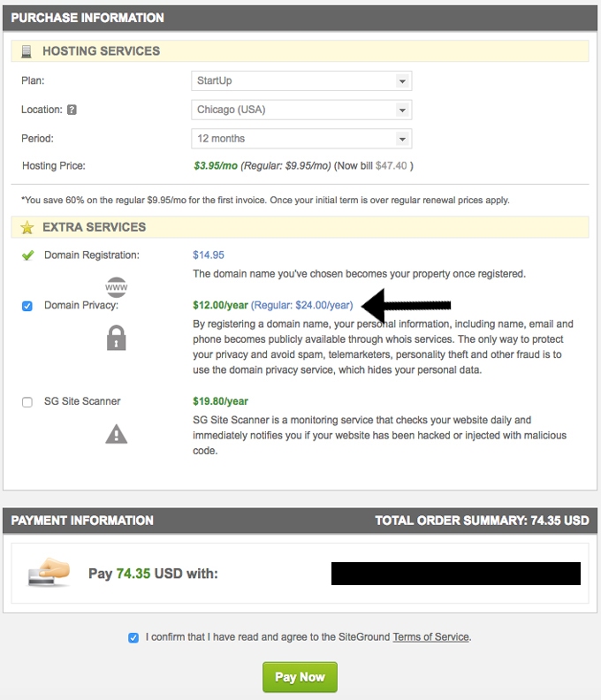Click the green checkmark next to Domain Registration

pos(28,255)
